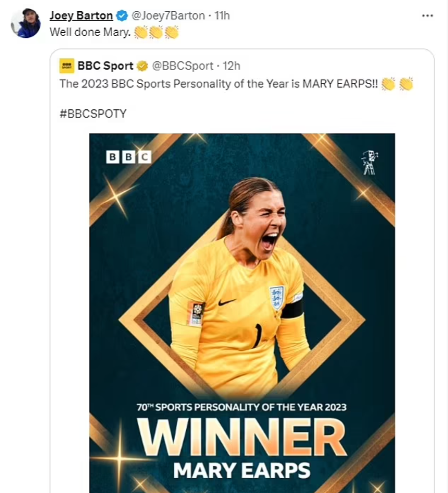The width and height of the screenshot is (448, 493).
Task: Click the Joey Barton display name
Action: (81, 15)
